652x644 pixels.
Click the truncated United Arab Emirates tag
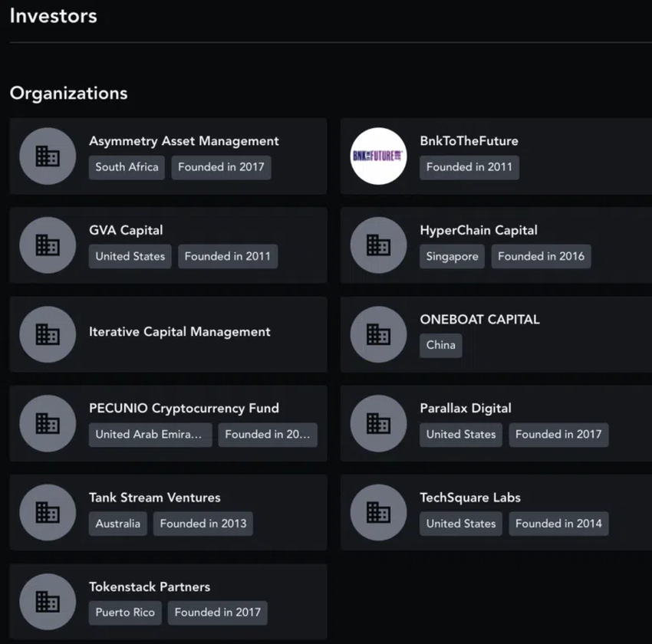(x=150, y=434)
